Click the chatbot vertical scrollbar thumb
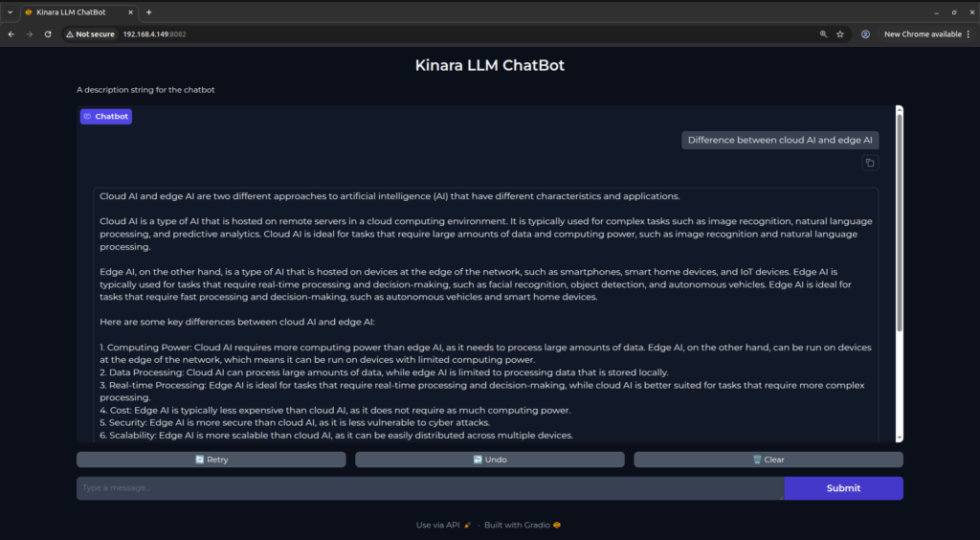The image size is (980, 540). [900, 222]
